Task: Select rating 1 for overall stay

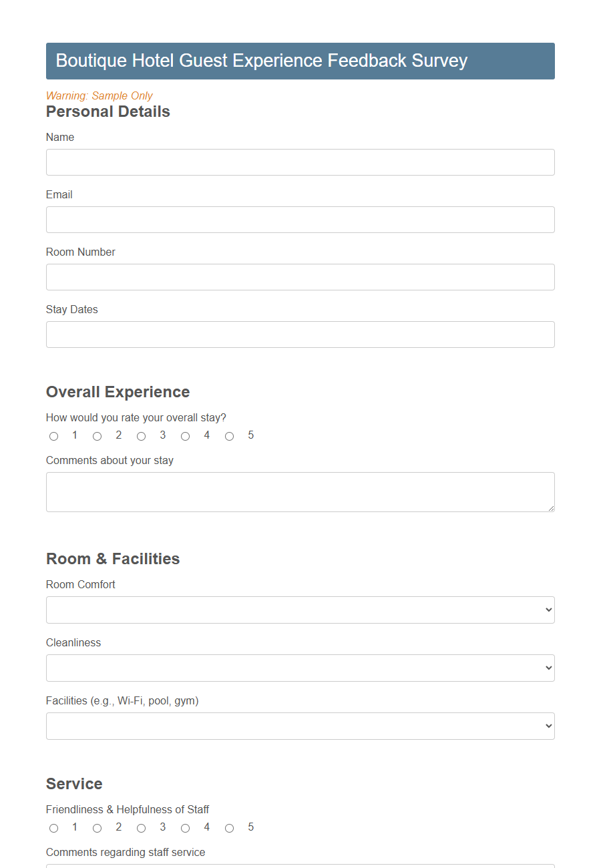Action: [53, 435]
